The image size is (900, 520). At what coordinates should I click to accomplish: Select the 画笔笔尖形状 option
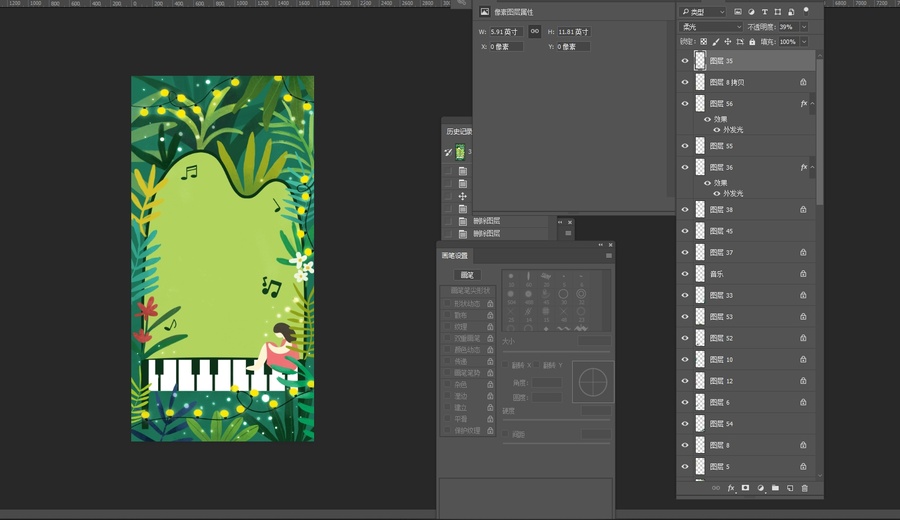click(x=470, y=290)
